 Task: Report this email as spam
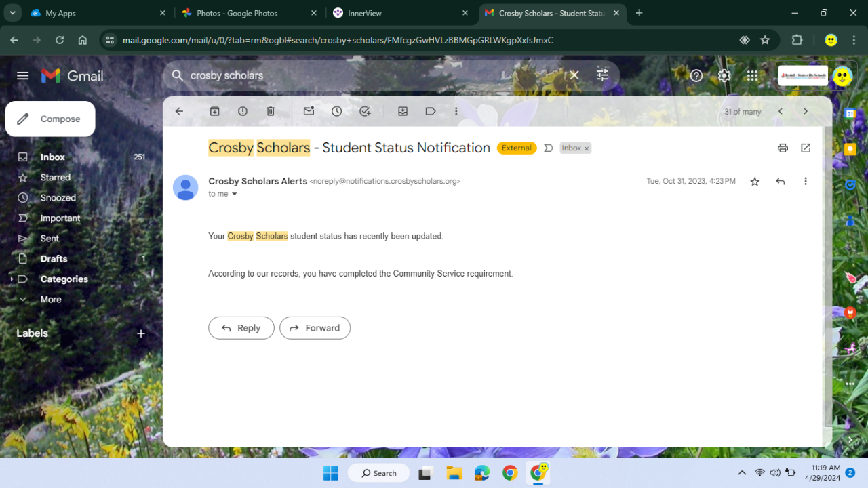(x=243, y=111)
